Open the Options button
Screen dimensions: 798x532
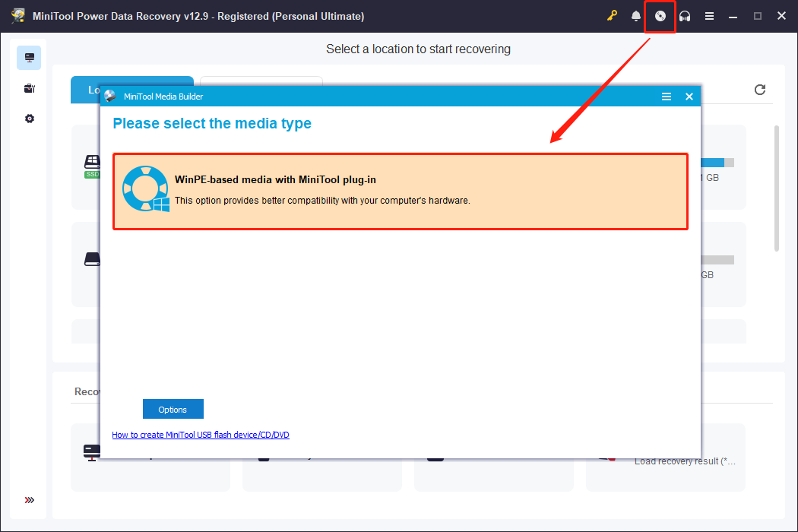[173, 410]
